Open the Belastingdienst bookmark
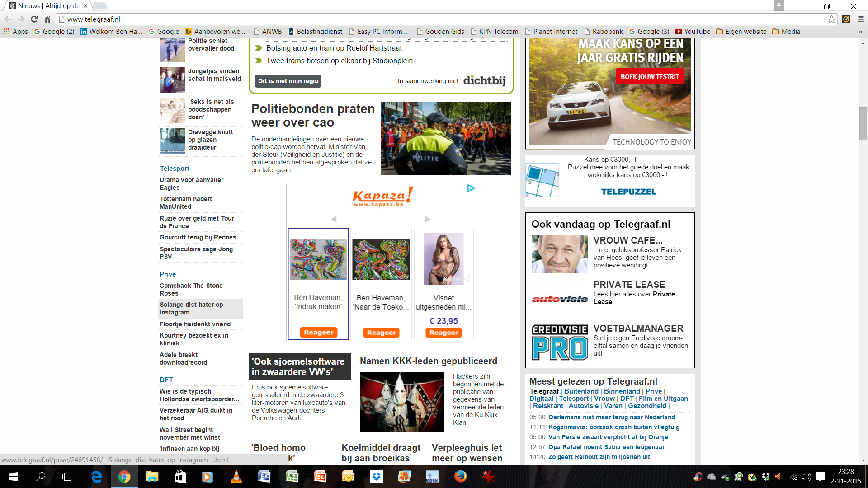The width and height of the screenshot is (868, 488). (316, 32)
